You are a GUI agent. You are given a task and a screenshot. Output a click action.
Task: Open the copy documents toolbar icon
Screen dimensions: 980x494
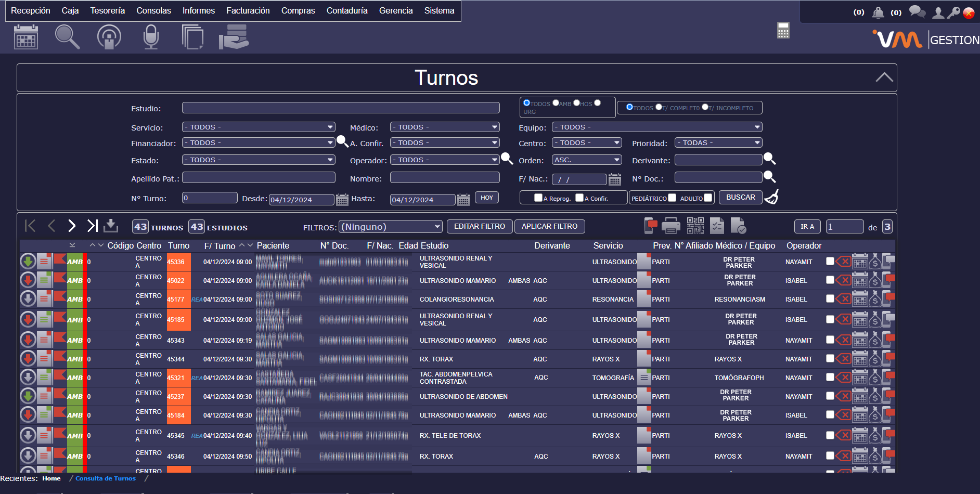pos(192,37)
